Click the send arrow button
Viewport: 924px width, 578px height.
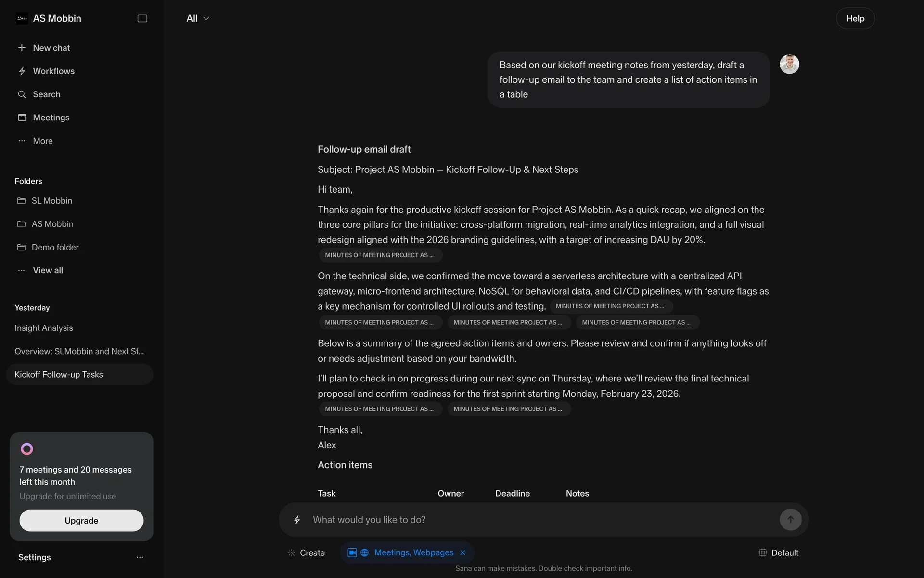pos(790,520)
